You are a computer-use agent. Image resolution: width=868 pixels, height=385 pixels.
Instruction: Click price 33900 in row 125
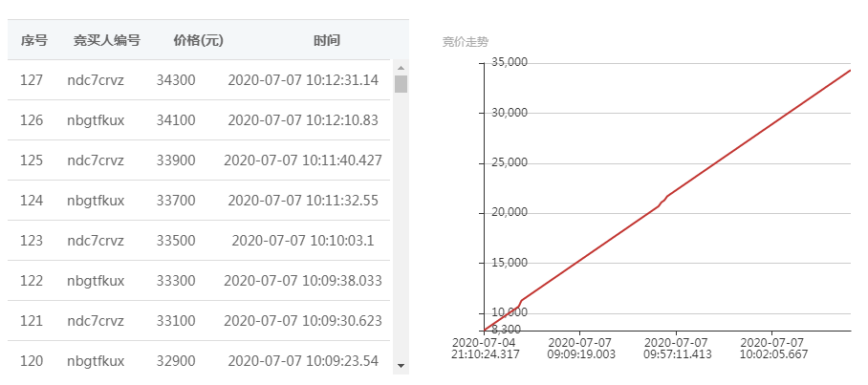click(176, 160)
